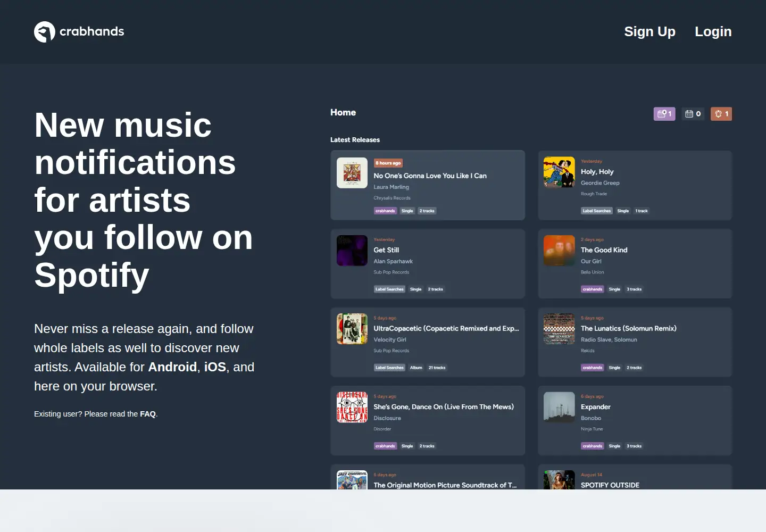Click 'Radio Slave, Solomun' artist text

click(609, 339)
